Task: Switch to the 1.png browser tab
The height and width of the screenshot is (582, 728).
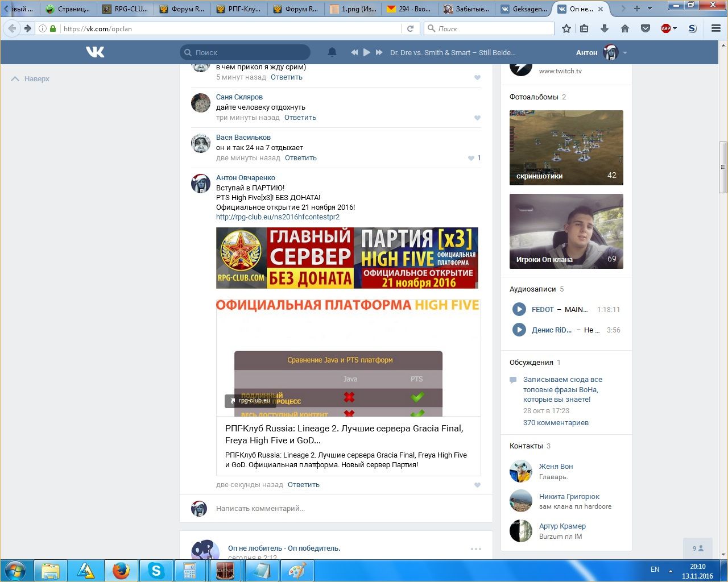Action: [353, 9]
